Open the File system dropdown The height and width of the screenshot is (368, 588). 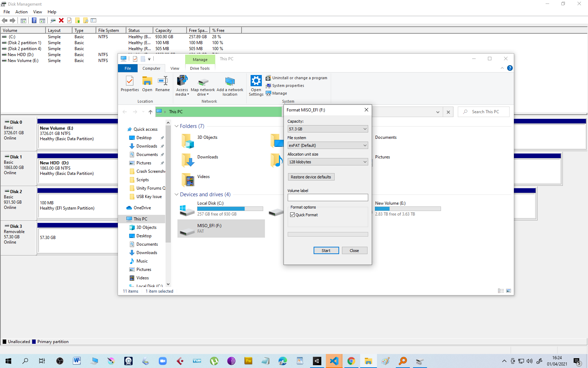pos(328,145)
